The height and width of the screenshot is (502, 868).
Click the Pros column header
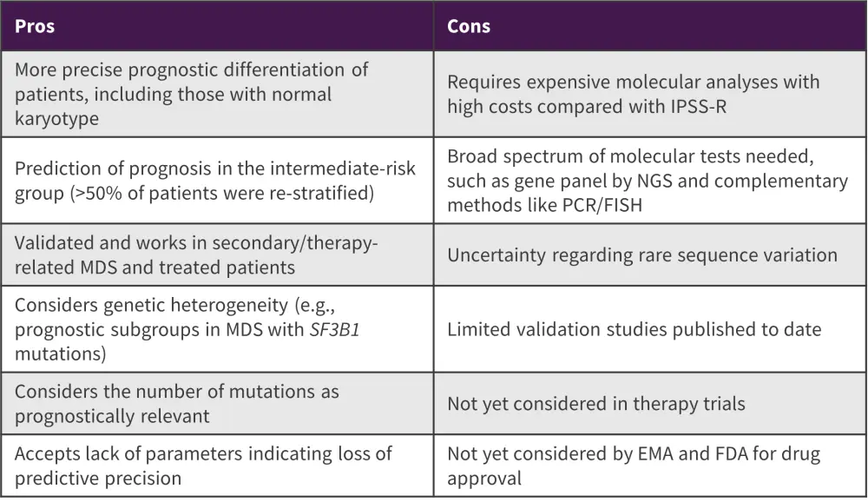pos(35,26)
